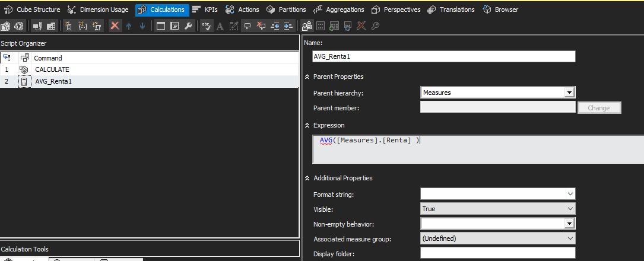This screenshot has height=261, width=644.
Task: Select the CALCULATE command row
Action: [x=150, y=70]
